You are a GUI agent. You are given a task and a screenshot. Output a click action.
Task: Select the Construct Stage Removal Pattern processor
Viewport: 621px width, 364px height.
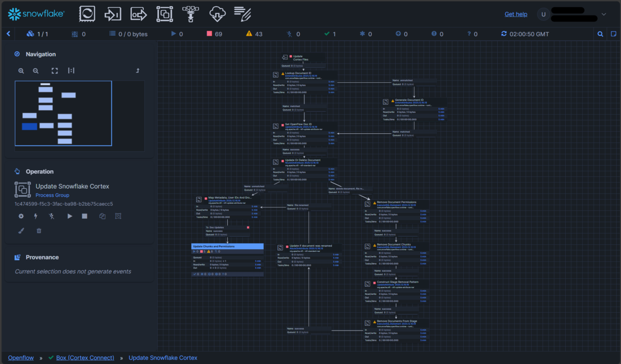396,292
